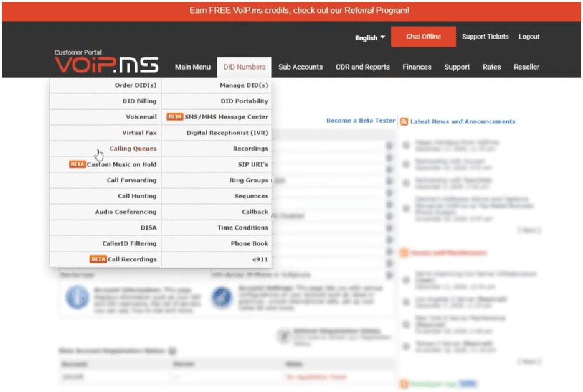Image resolution: width=583 pixels, height=392 pixels.
Task: Open Support Tickets link
Action: (485, 37)
